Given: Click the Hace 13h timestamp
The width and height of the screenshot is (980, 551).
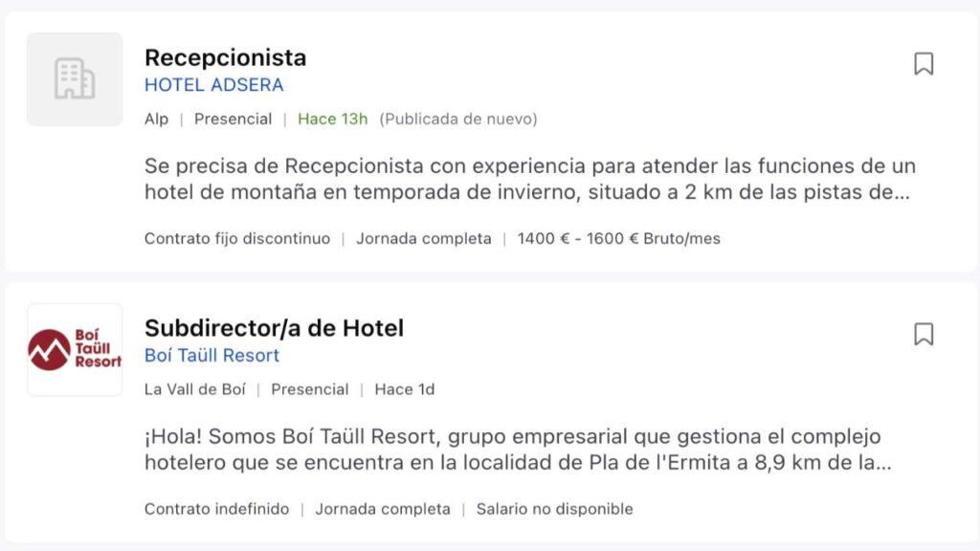Looking at the screenshot, I should (332, 119).
